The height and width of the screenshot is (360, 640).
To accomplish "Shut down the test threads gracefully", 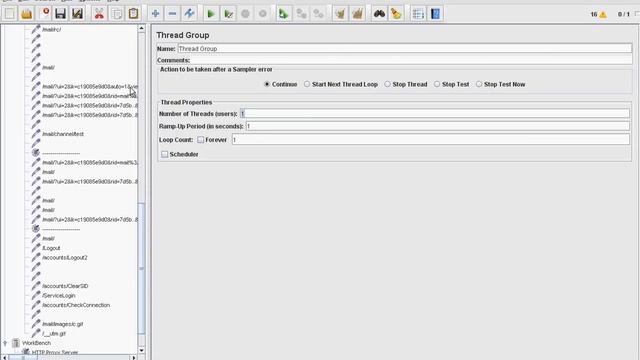I will [263, 14].
